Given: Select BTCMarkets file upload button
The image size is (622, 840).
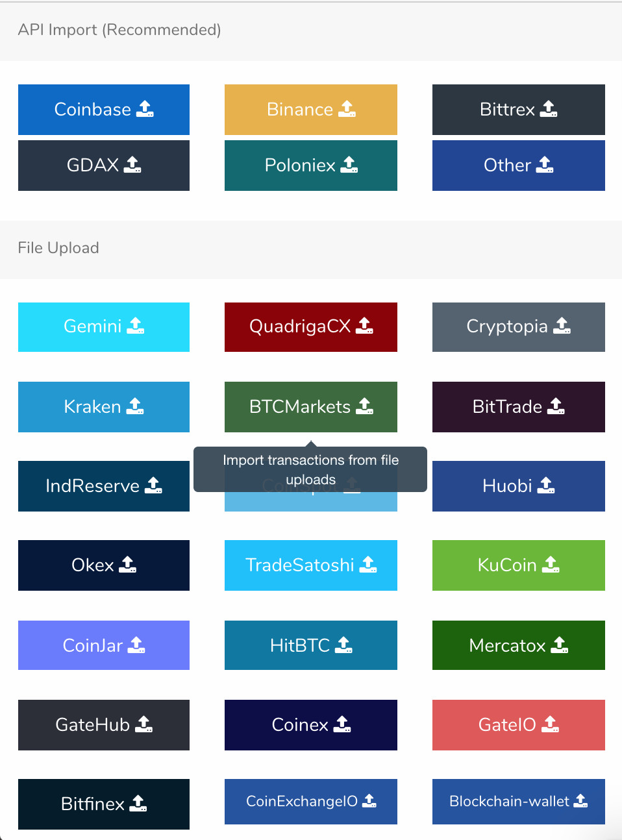Looking at the screenshot, I should pos(310,407).
